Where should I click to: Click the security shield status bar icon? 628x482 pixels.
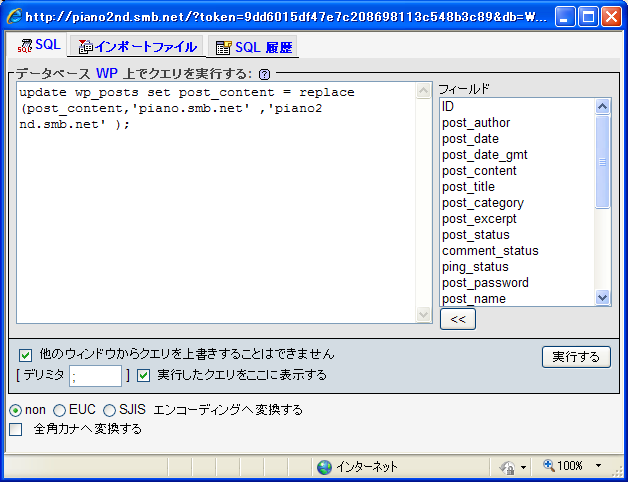point(506,467)
